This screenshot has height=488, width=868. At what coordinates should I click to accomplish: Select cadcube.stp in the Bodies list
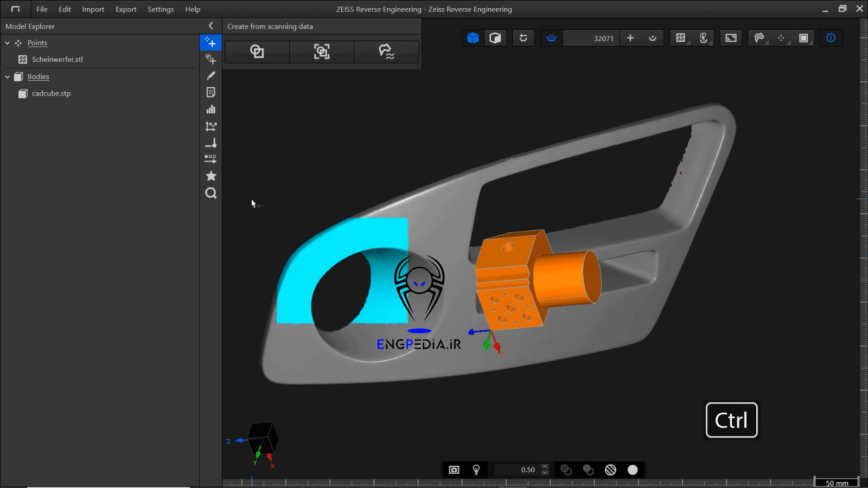[51, 93]
